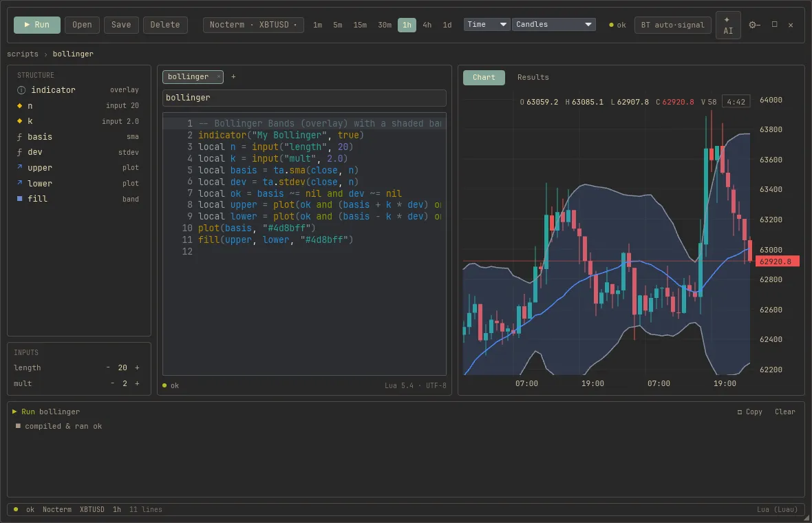Add a new editor tab

233,76
